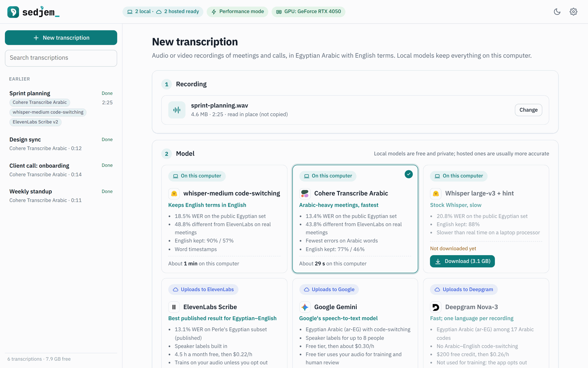588x368 pixels.
Task: Click the Cohere Transcribe Arabic logo icon
Action: (x=305, y=194)
